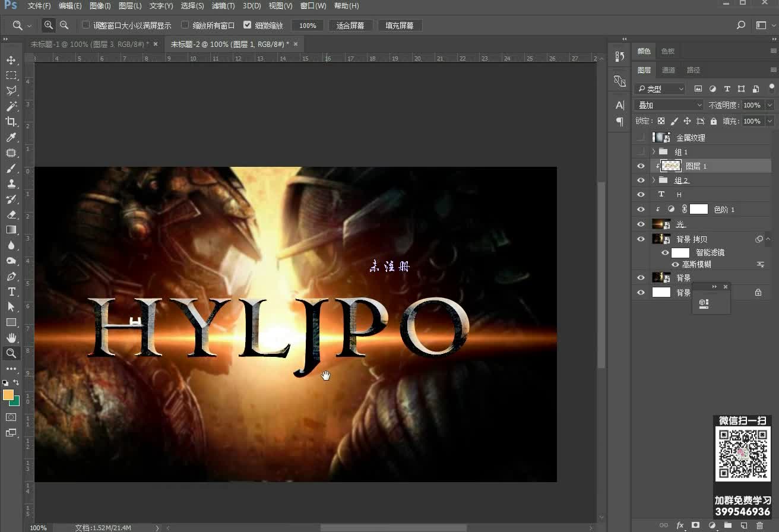Open the layer filter 类型 dropdown
Image resolution: width=779 pixels, height=532 pixels.
660,89
